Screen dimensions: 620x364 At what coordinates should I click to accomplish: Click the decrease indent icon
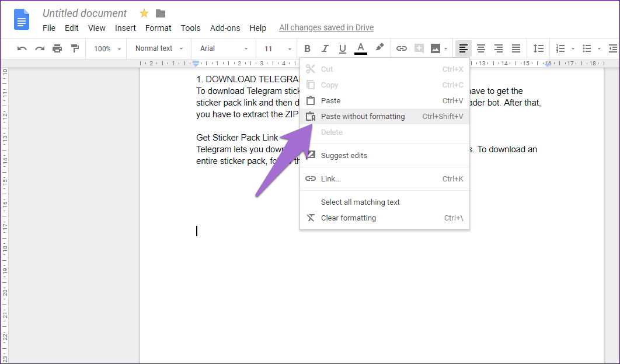pyautogui.click(x=614, y=48)
